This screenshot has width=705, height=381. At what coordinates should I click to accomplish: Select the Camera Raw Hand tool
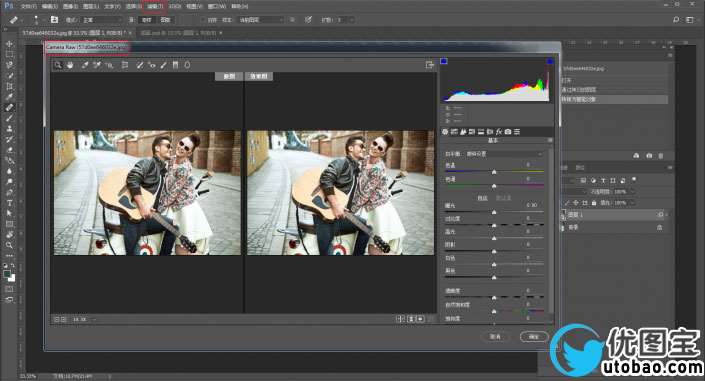(70, 65)
